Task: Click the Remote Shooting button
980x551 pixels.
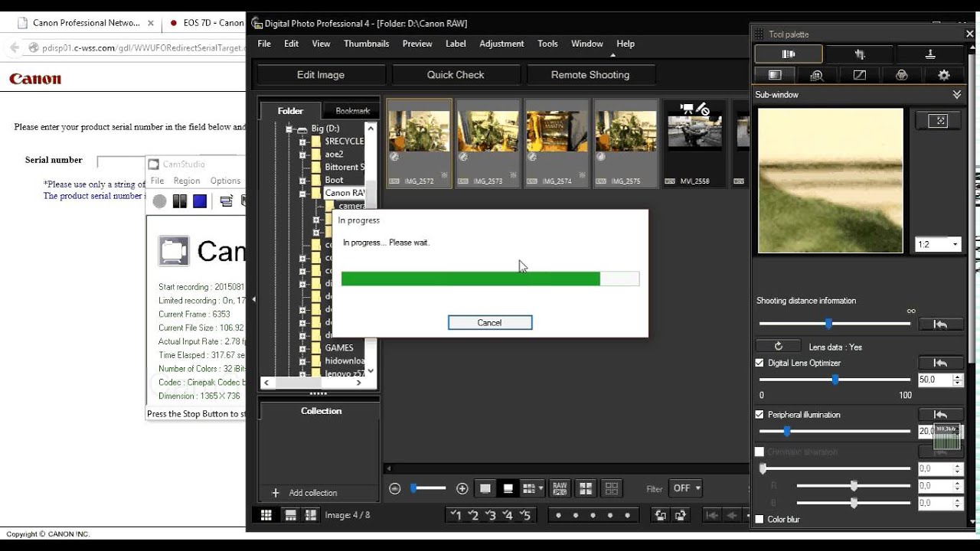Action: (x=590, y=75)
